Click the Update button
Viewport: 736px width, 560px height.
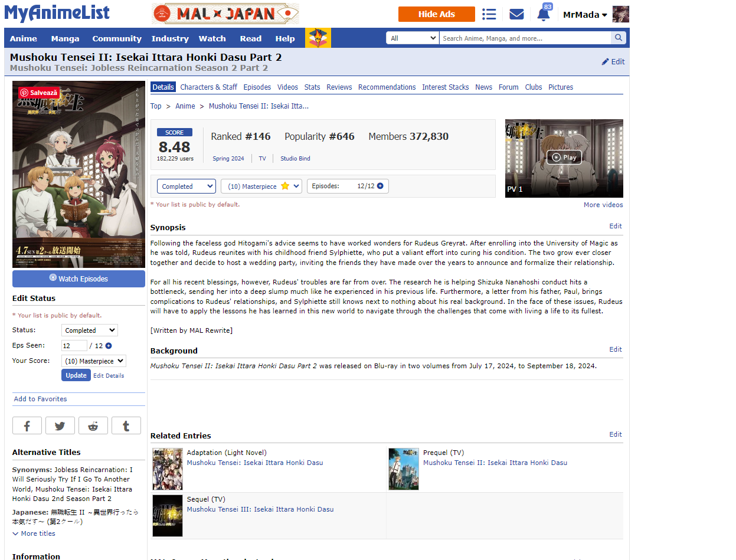click(x=76, y=375)
